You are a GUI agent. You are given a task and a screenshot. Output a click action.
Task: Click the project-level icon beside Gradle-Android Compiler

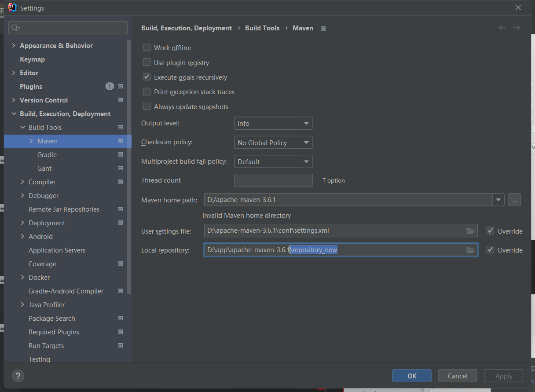(x=121, y=291)
